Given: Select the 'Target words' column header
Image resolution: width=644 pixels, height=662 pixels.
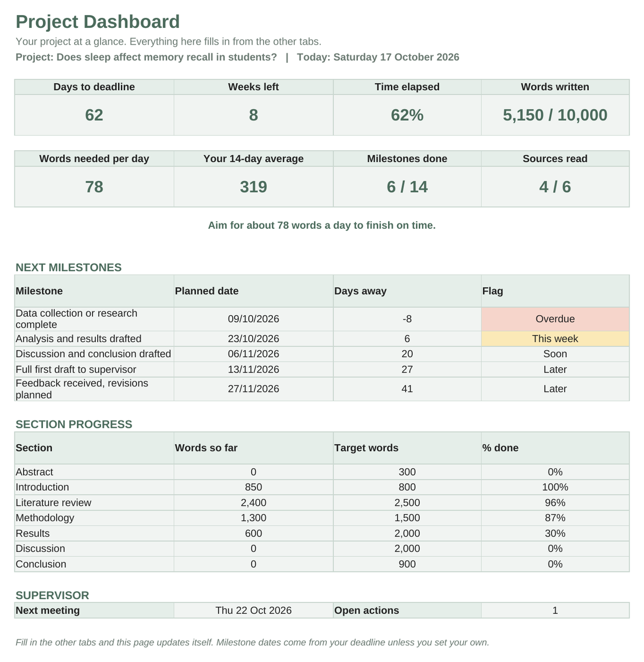Looking at the screenshot, I should pos(407,448).
